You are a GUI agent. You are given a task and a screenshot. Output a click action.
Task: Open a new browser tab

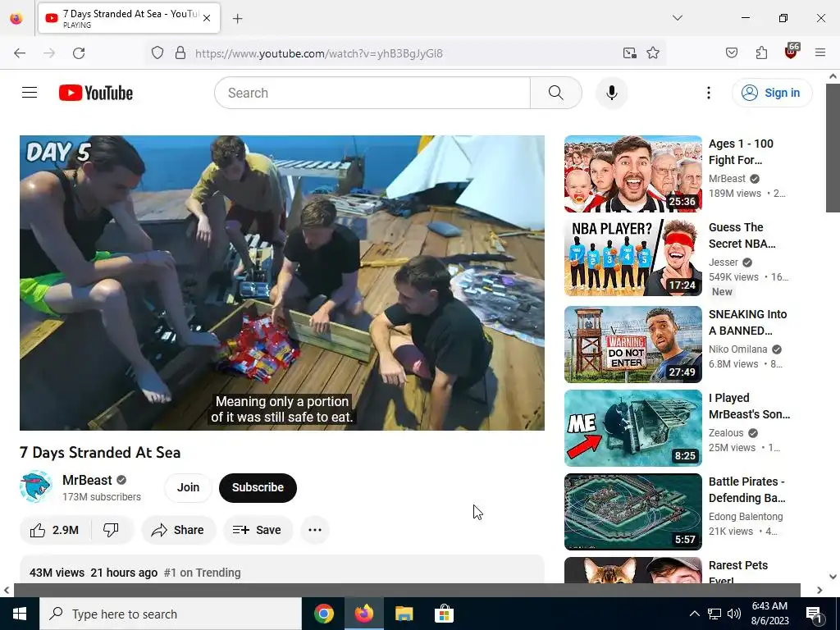(238, 19)
